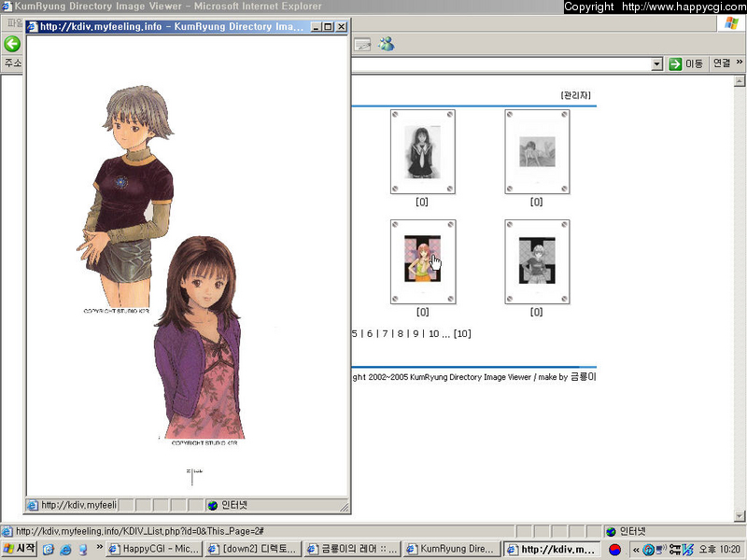Click the 인터넷 zone globe in popup status bar

click(213, 505)
